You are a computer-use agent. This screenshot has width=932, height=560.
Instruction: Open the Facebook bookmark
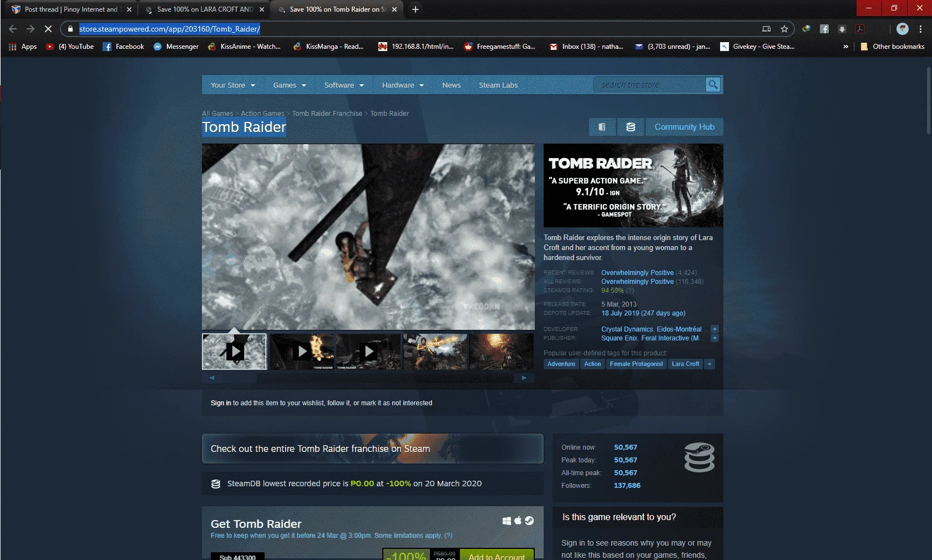[x=124, y=47]
